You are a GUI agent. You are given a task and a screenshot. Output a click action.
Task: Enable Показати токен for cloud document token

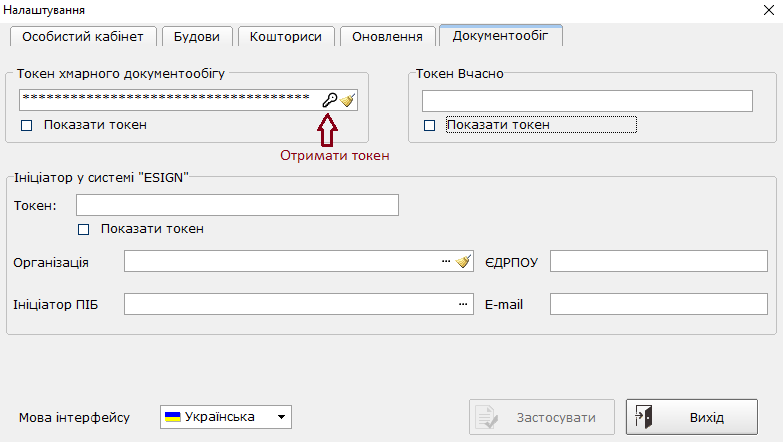pyautogui.click(x=26, y=125)
